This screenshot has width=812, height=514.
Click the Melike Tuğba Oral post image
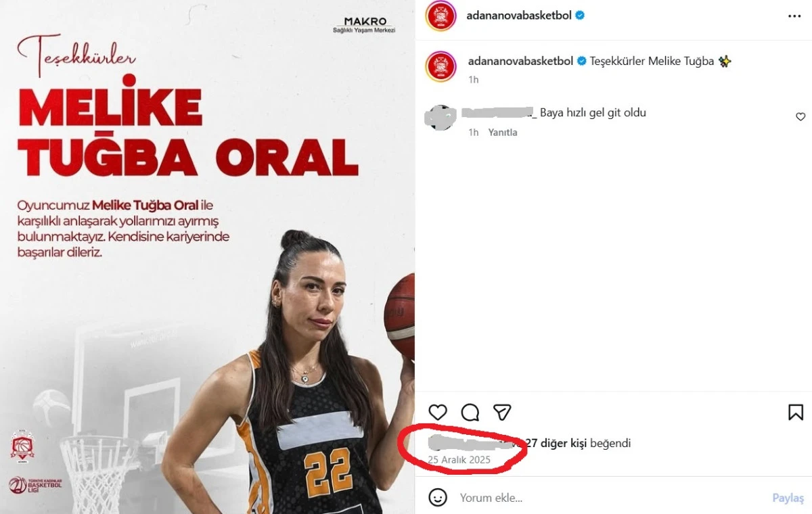coord(207,257)
